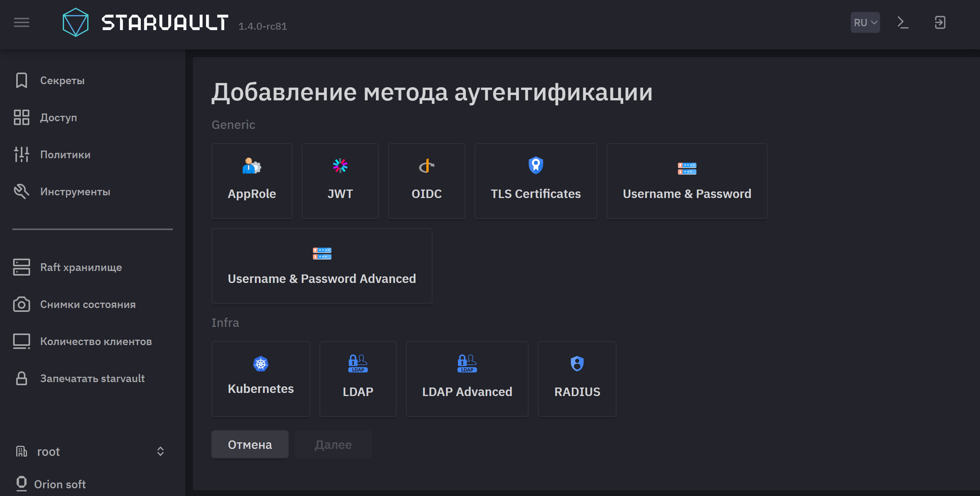Choose the TLS Certificates label
The width and height of the screenshot is (980, 496).
pos(536,193)
